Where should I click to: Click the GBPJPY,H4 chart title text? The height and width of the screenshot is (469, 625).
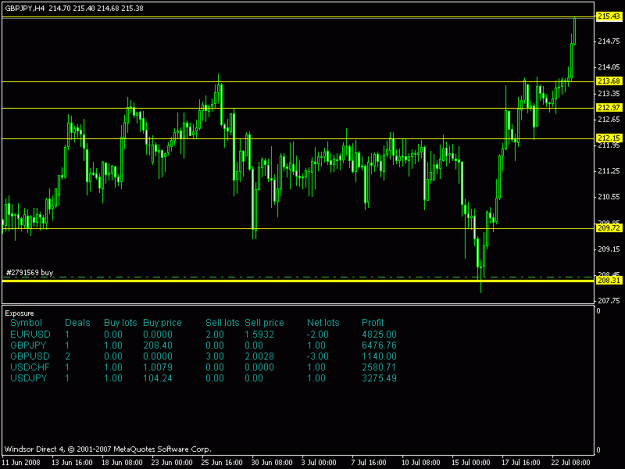25,8
